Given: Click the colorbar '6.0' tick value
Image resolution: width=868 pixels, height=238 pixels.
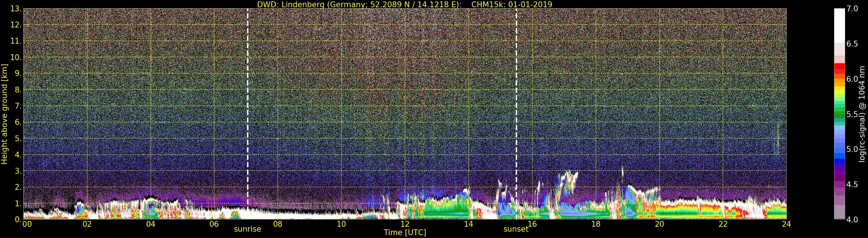Looking at the screenshot, I should [852, 79].
